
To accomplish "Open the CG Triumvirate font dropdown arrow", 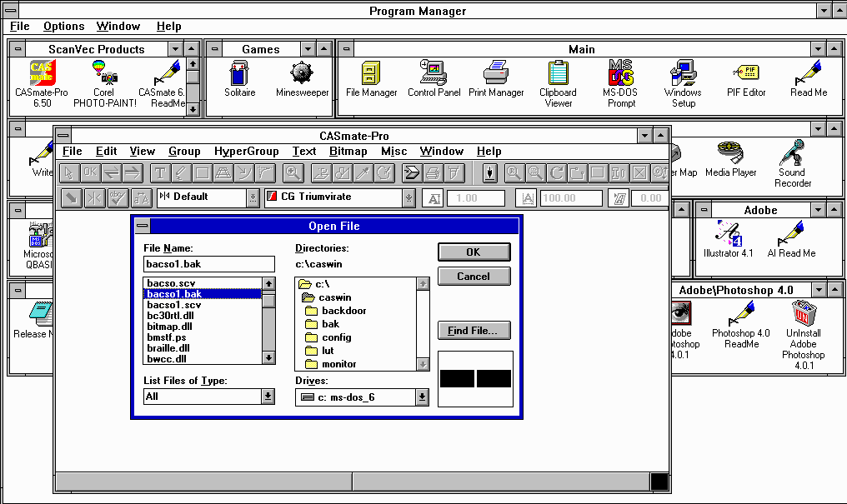I will click(409, 198).
